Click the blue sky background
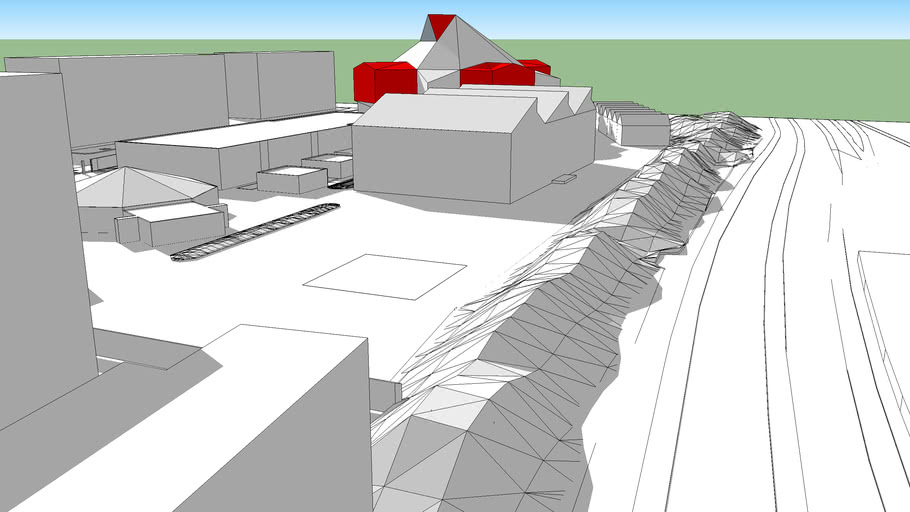This screenshot has width=910, height=512. 650,18
